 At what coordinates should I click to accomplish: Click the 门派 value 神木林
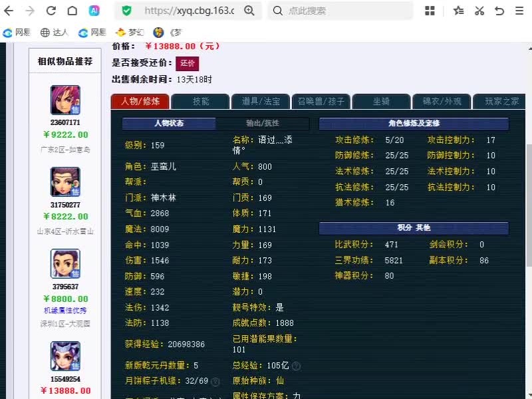(x=163, y=198)
